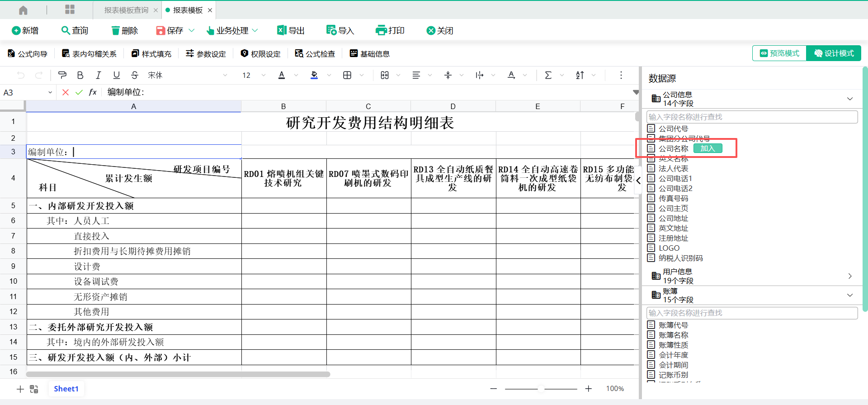Open the cell borders tool
Viewport: 868px width, 405px height.
(347, 75)
